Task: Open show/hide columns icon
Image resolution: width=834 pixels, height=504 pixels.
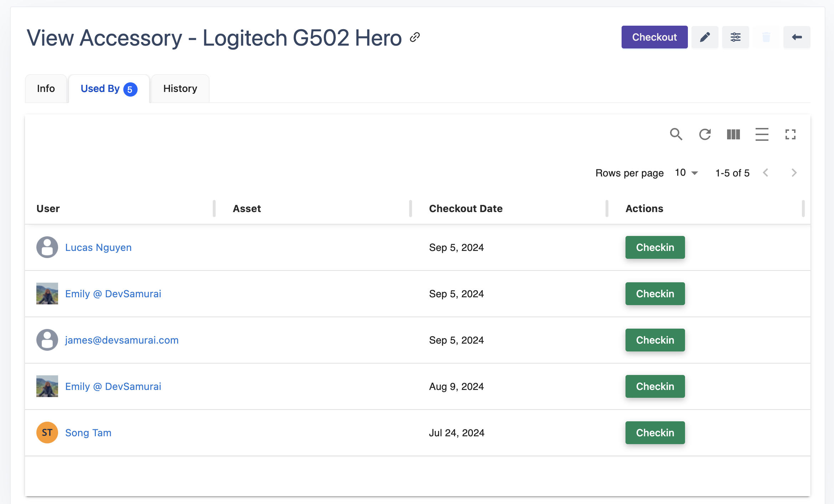Action: pos(733,134)
